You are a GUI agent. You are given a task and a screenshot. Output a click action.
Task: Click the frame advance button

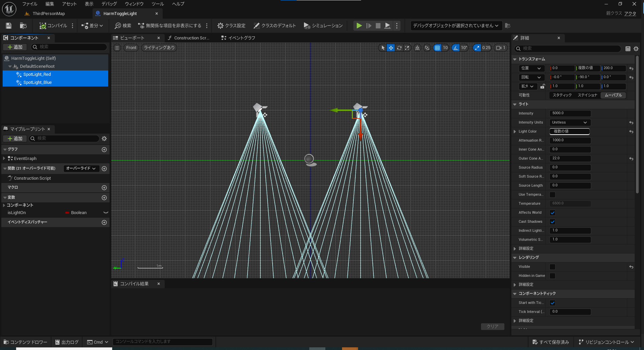[369, 26]
